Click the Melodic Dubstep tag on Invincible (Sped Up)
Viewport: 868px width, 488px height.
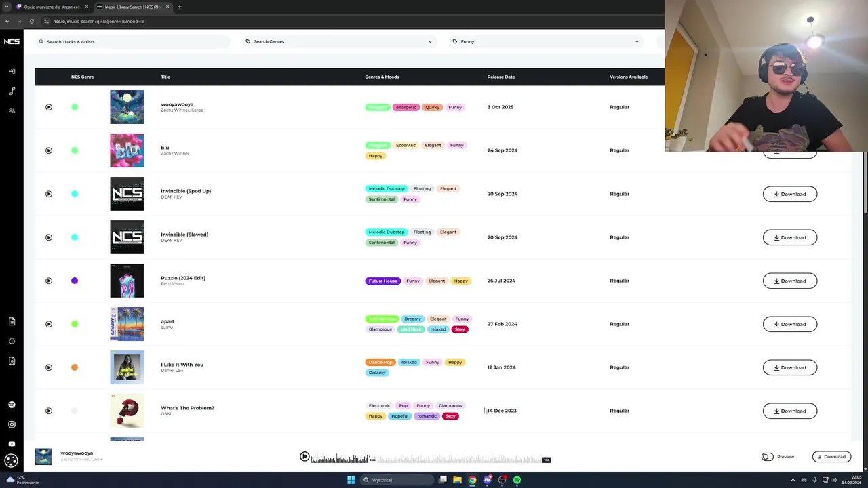click(387, 188)
